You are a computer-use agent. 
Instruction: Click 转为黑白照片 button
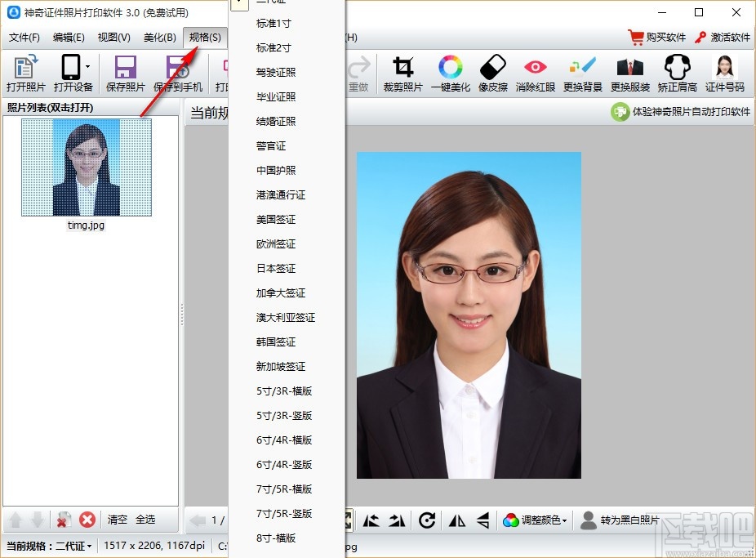pos(620,520)
